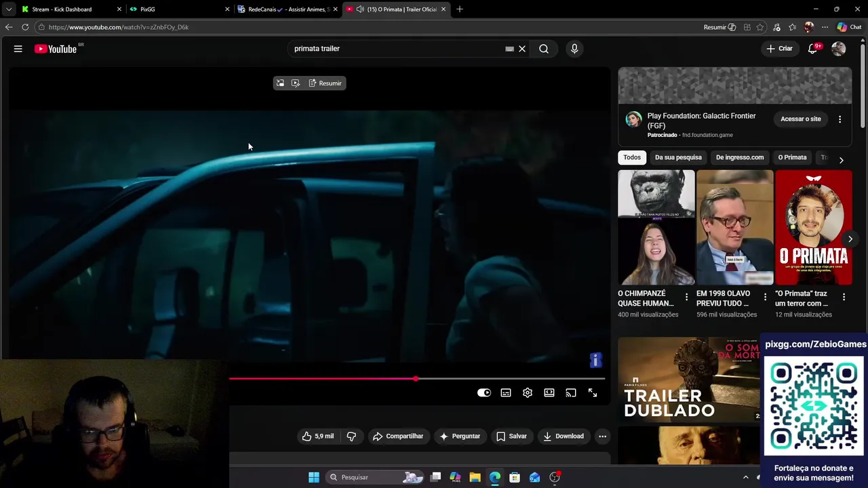
Task: Open the tab actions dropdown arrow
Action: click(8, 9)
